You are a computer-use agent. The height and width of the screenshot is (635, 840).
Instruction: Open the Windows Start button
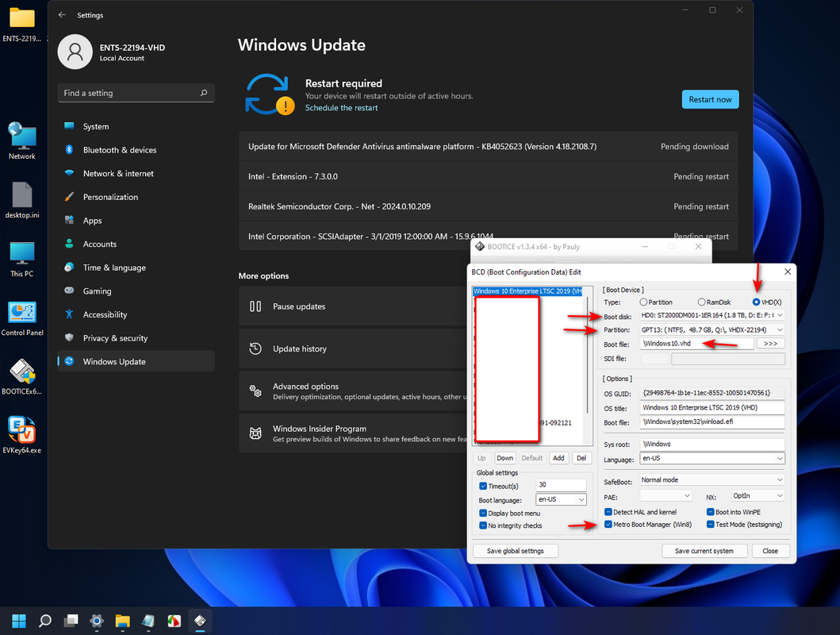(19, 621)
